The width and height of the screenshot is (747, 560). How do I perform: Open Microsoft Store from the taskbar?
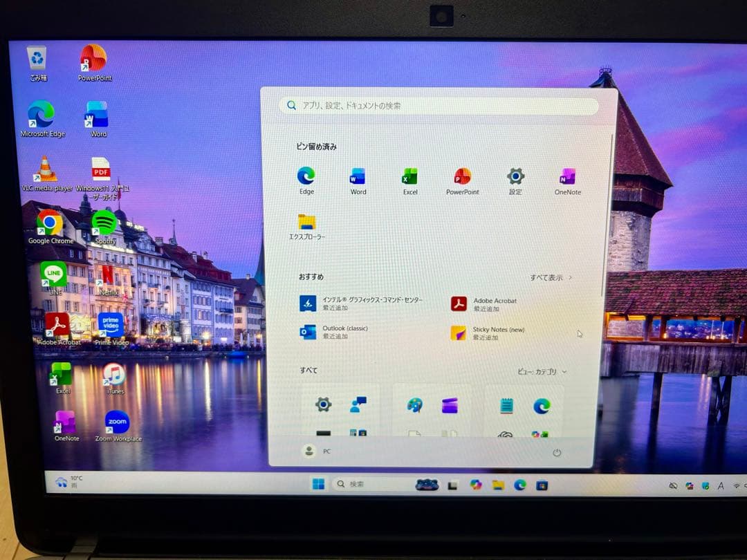pyautogui.click(x=542, y=486)
